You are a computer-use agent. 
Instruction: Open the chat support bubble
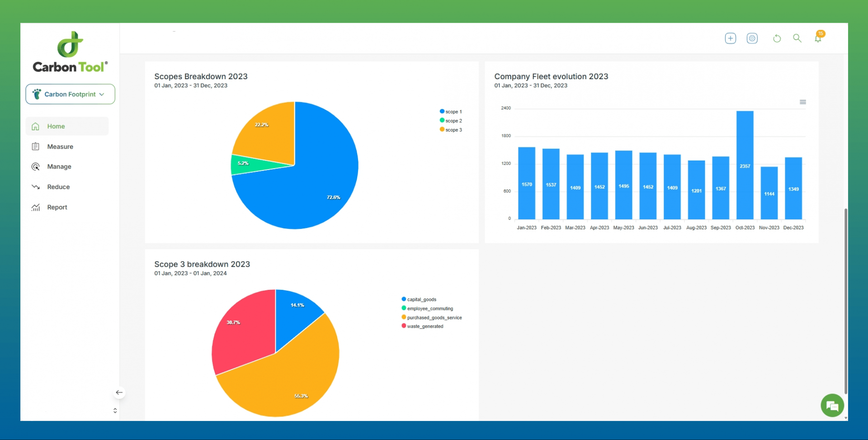point(832,406)
